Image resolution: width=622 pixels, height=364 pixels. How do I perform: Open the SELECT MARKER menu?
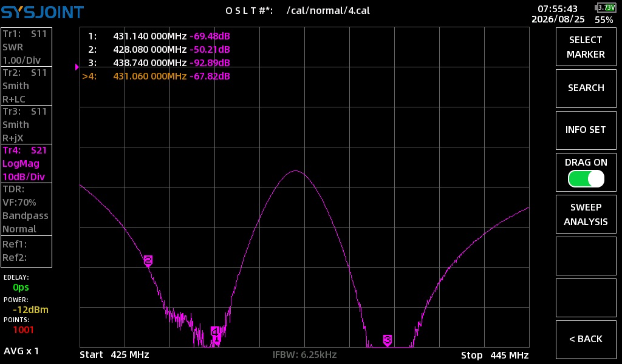[586, 47]
